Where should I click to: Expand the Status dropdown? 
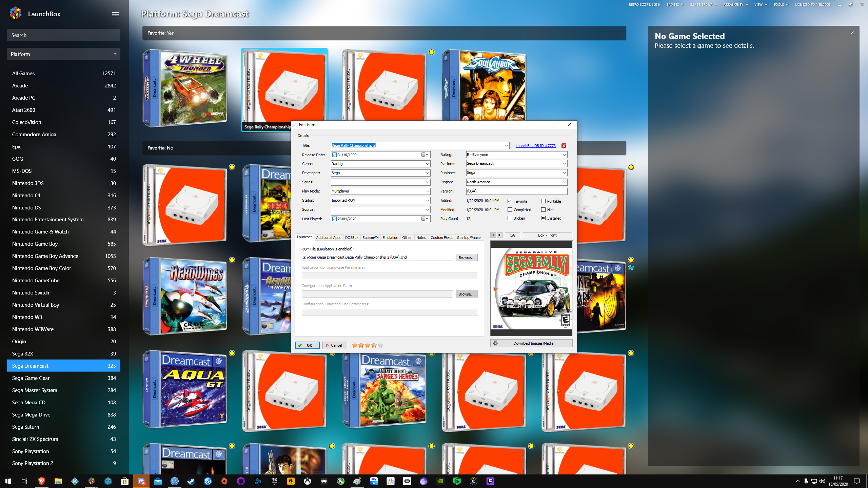point(427,201)
